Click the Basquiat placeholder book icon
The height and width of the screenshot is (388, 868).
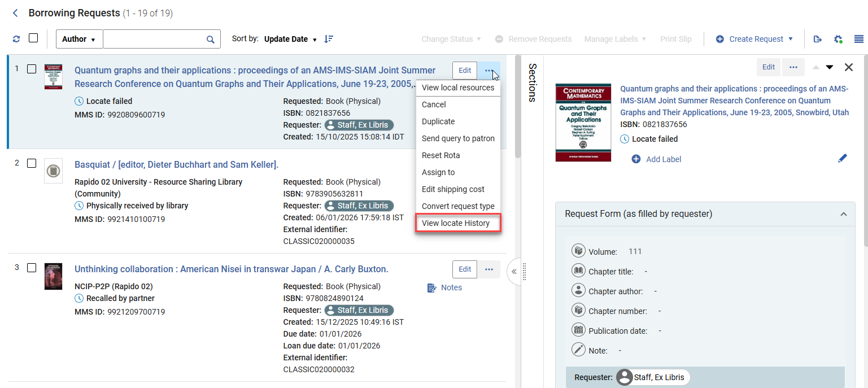point(53,171)
